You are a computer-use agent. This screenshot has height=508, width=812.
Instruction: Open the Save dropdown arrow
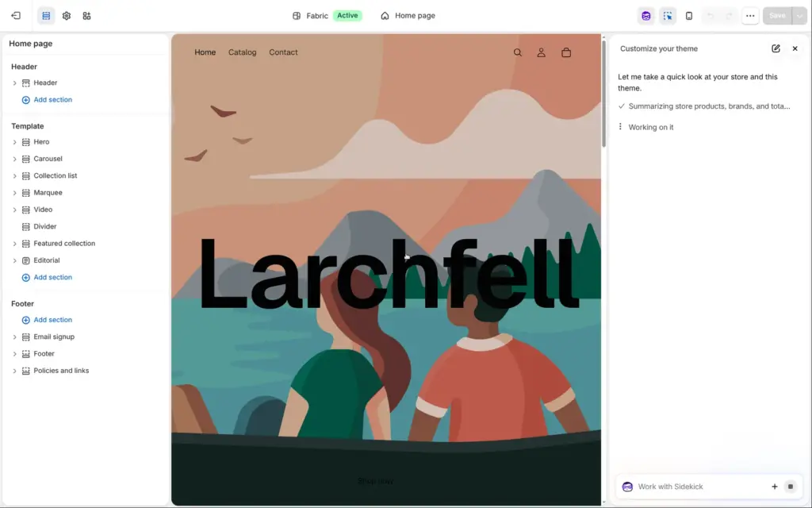click(799, 16)
